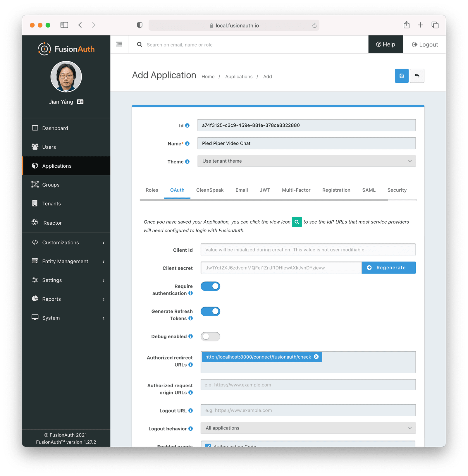This screenshot has width=468, height=476.
Task: Toggle the sidebar collapse hamburger icon
Action: click(119, 44)
